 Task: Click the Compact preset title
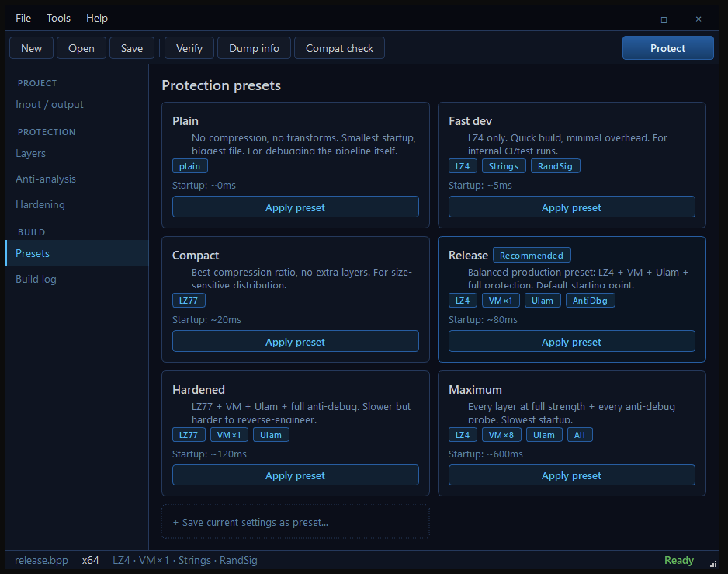point(196,256)
